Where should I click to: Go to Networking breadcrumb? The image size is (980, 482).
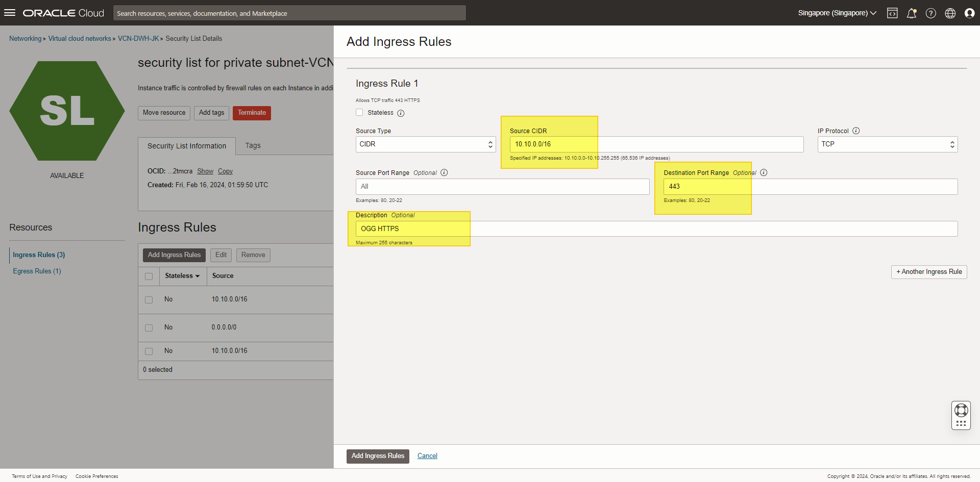25,39
